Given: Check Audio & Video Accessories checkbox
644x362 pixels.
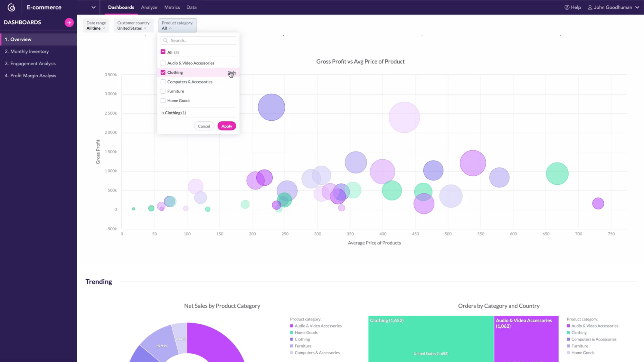Looking at the screenshot, I should tap(163, 63).
